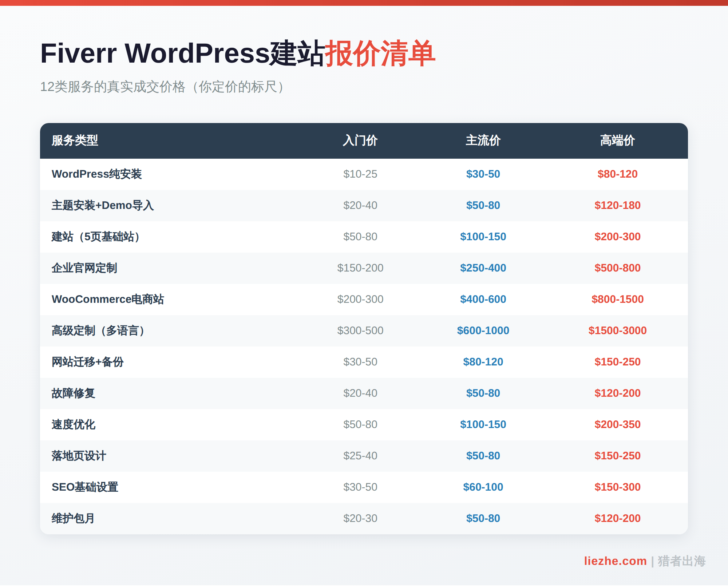Image resolution: width=728 pixels, height=586 pixels.
Task: Click the $200-300 high-end price for 建站
Action: (x=617, y=237)
